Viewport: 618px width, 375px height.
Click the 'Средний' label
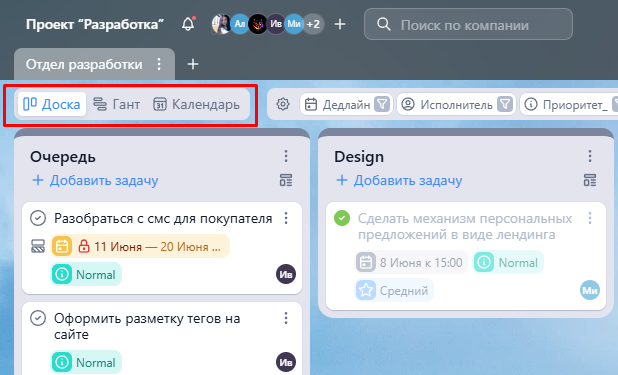click(x=404, y=291)
